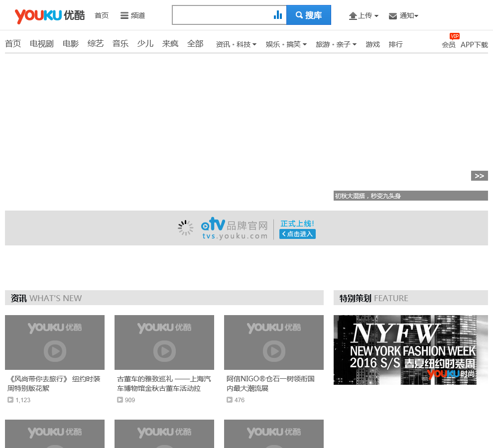Click the TV 品牌官网 banner logo
Viewport: 493px width, 448px height.
click(235, 228)
